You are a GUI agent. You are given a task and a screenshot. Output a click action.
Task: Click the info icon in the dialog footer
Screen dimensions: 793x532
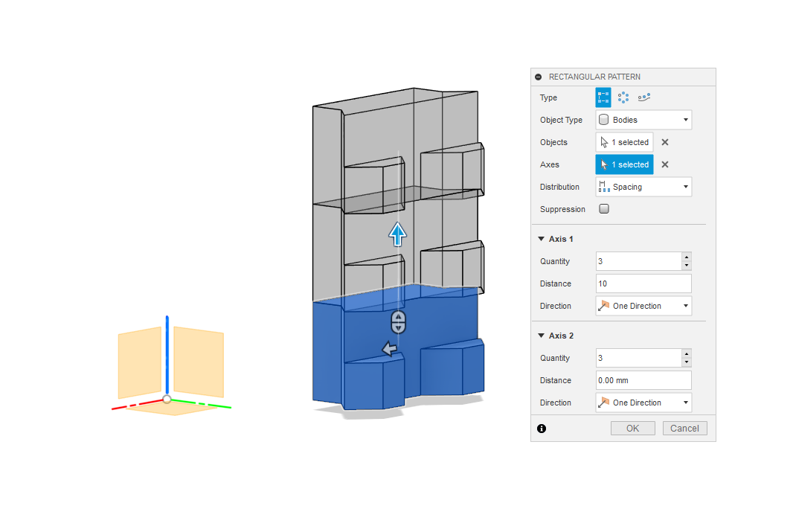(542, 429)
